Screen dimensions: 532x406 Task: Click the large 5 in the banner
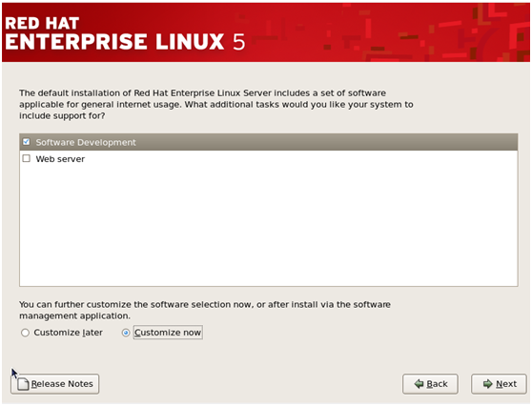[238, 42]
